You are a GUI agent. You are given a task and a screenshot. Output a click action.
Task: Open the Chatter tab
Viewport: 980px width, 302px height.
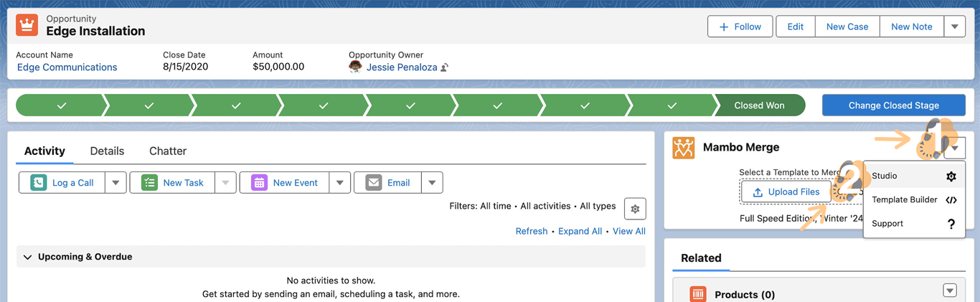click(168, 151)
